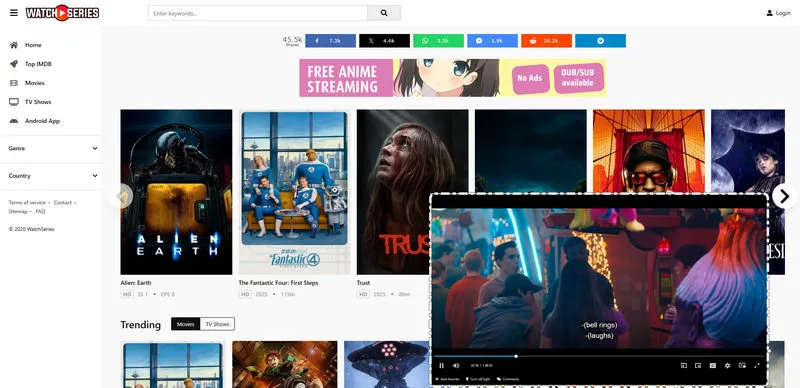The image size is (800, 388).
Task: Open the FAQ link
Action: (x=40, y=211)
